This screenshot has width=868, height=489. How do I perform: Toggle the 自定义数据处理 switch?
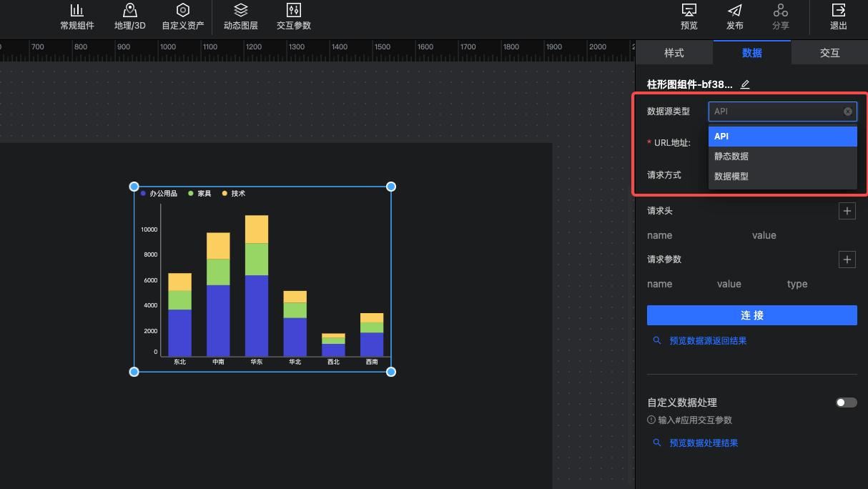[x=847, y=402]
